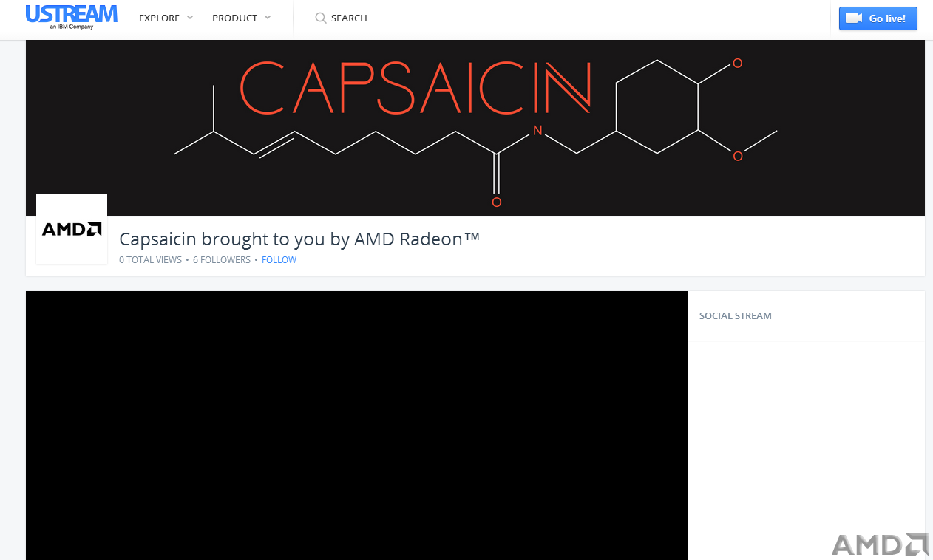
Task: Open the Ustream home logo
Action: pos(72,17)
